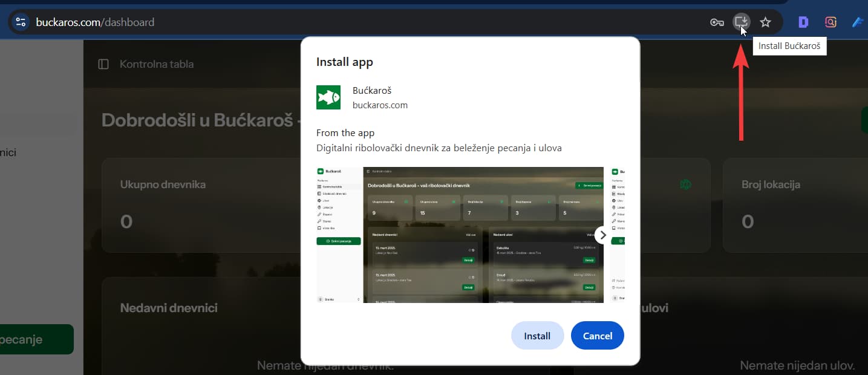
Task: Click the Install button in the dialog
Action: coord(537,336)
